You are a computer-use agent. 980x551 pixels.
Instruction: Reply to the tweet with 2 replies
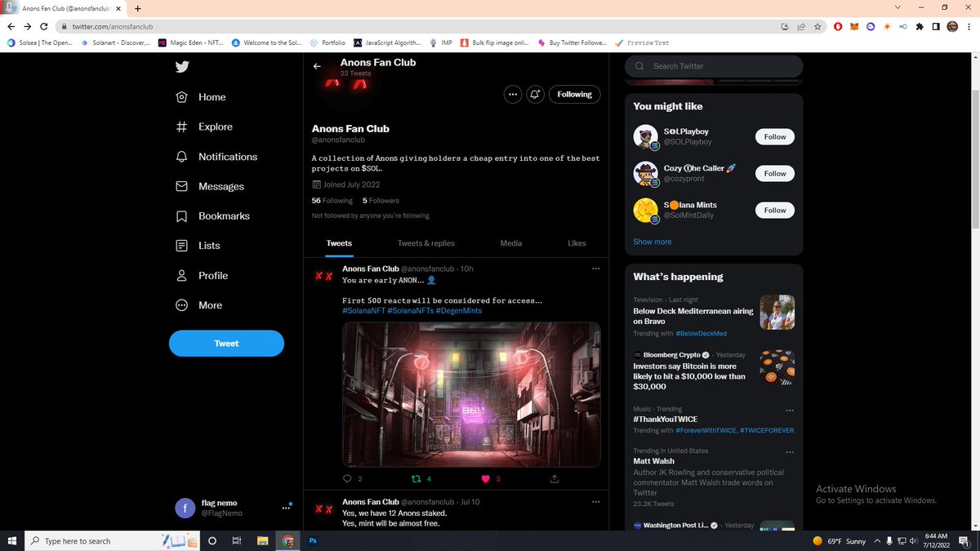click(x=348, y=478)
